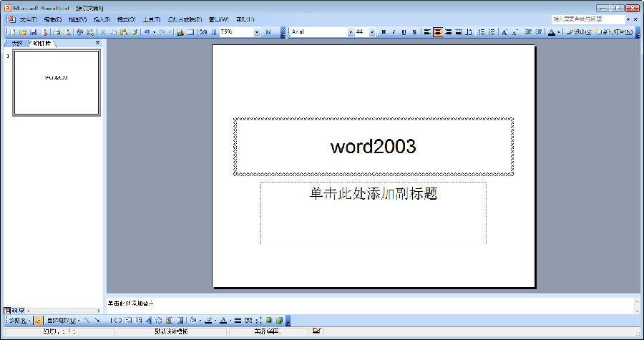
Task: Expand the line color dropdown arrow
Action: (215, 320)
